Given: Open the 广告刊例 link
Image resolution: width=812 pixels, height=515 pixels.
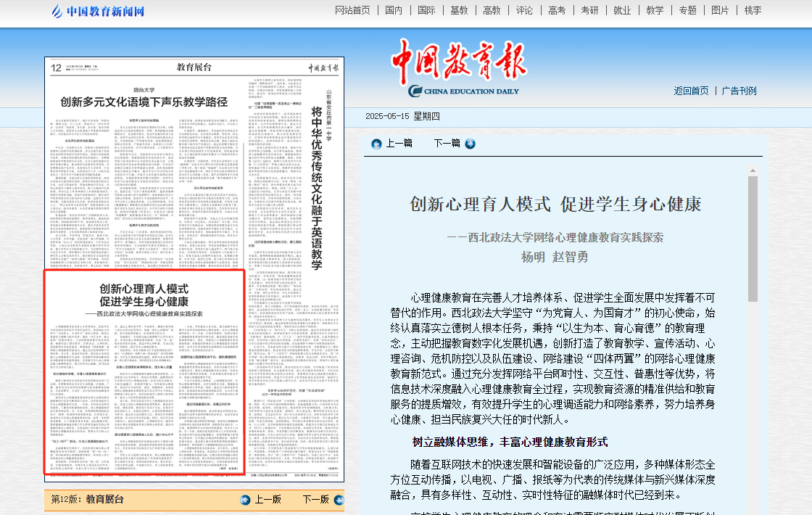Looking at the screenshot, I should (x=739, y=91).
